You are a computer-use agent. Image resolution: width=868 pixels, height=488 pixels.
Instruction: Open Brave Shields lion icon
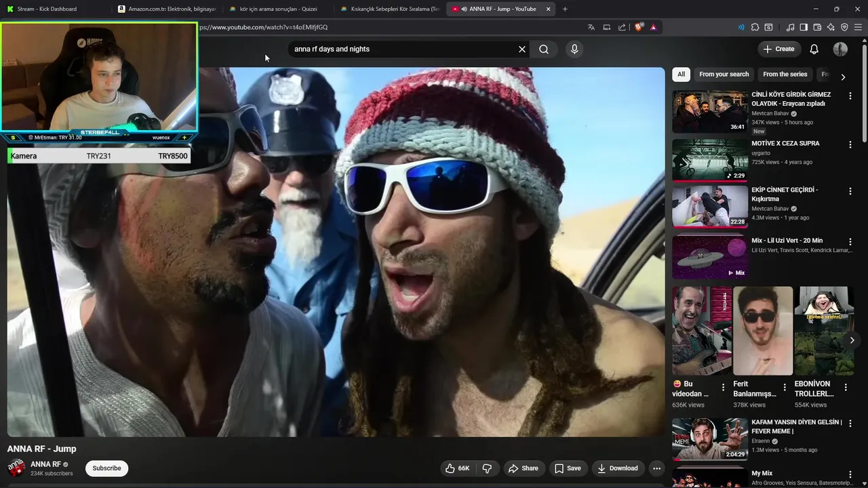click(639, 27)
